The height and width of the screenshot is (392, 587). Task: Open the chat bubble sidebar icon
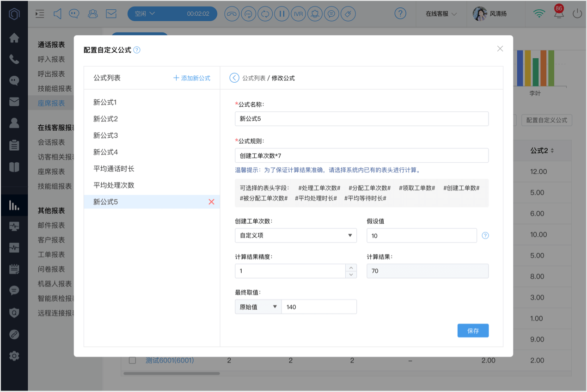14,80
